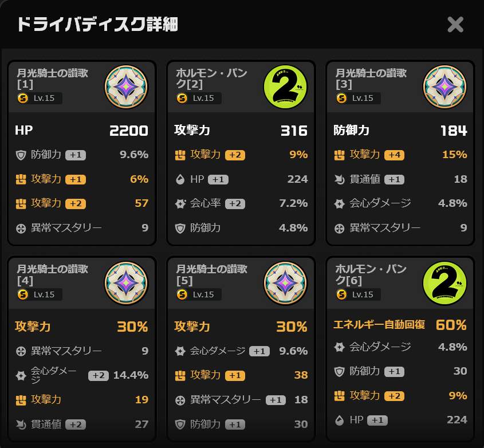Select the HP 2200 main stat row
The image size is (484, 448).
(81, 131)
